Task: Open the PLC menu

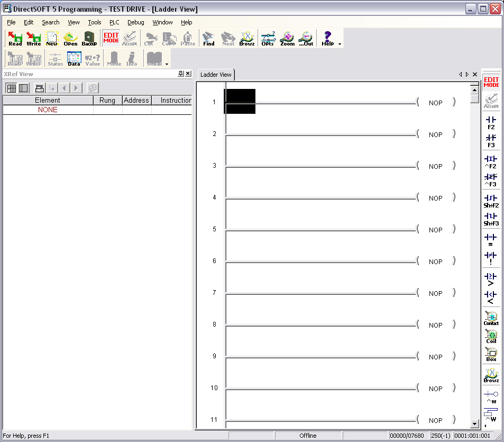Action: (114, 22)
